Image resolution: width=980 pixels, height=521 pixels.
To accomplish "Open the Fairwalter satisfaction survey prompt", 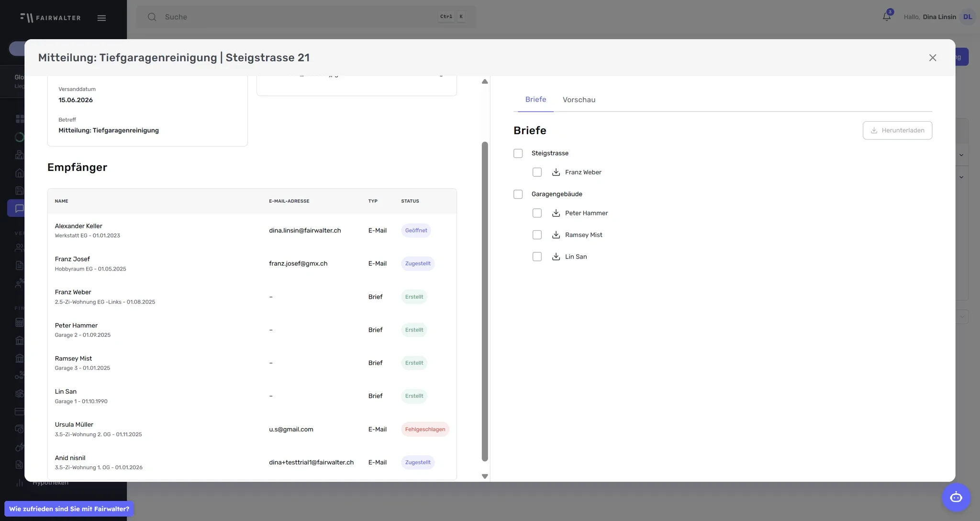I will pos(69,509).
